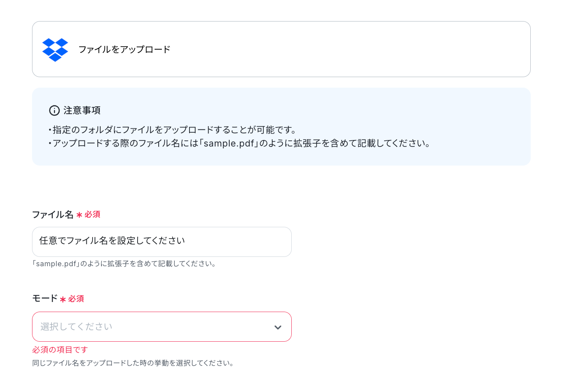Click the 必須 badge beside モード

point(76,299)
